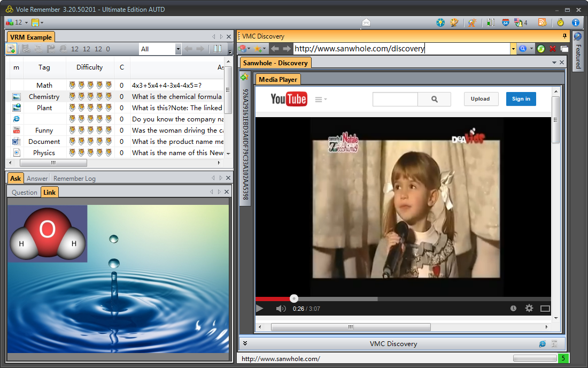Screen dimensions: 588x368
Task: Click the envelope mail icon in top bar
Action: [x=366, y=23]
